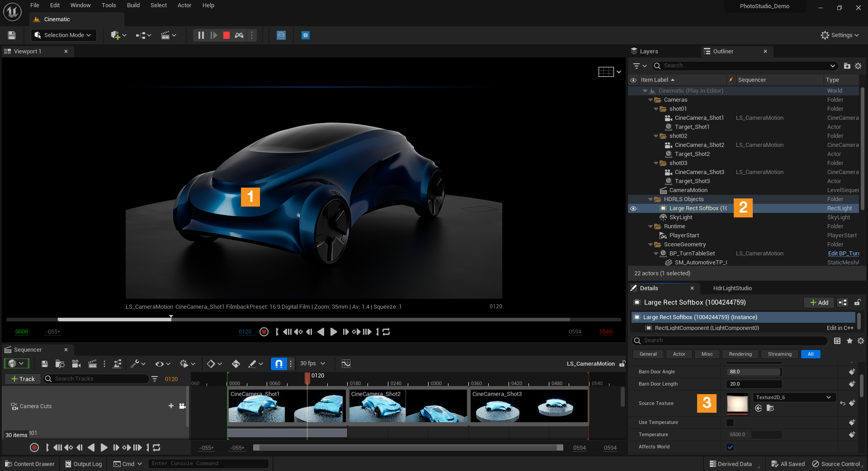Stop the play session with red square

(226, 35)
